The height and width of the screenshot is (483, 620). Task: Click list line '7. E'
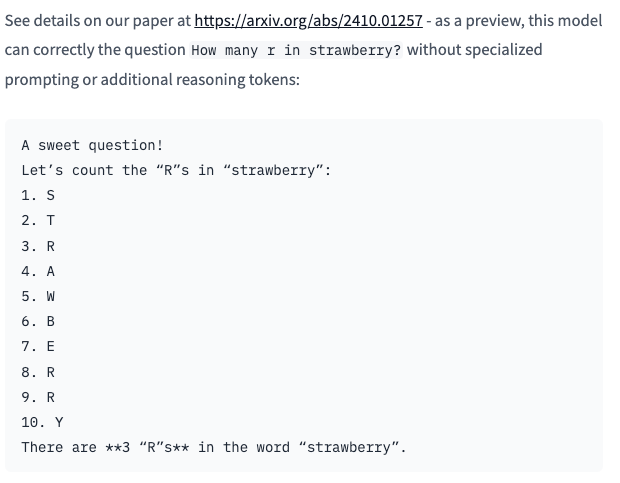click(x=38, y=347)
